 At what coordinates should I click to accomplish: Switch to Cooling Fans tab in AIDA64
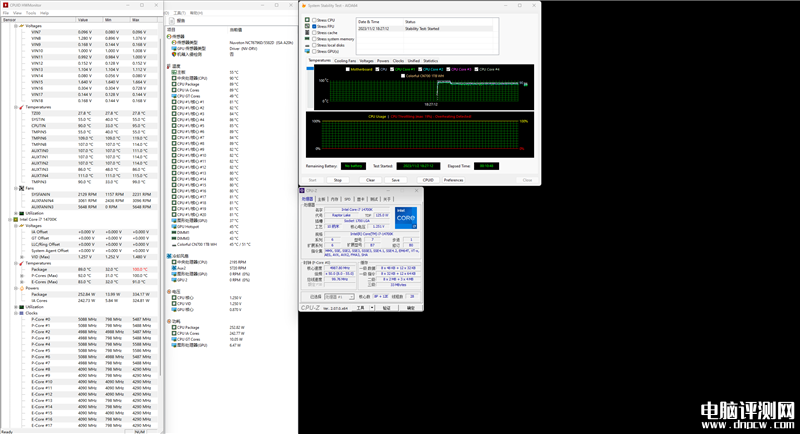click(x=345, y=61)
